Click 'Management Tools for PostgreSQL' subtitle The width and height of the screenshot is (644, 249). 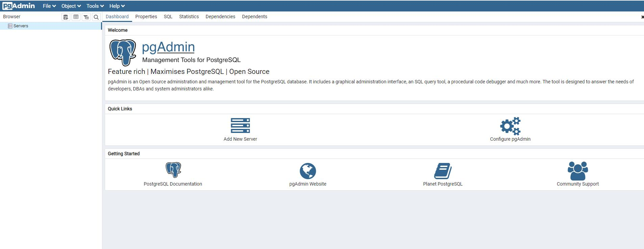click(191, 60)
